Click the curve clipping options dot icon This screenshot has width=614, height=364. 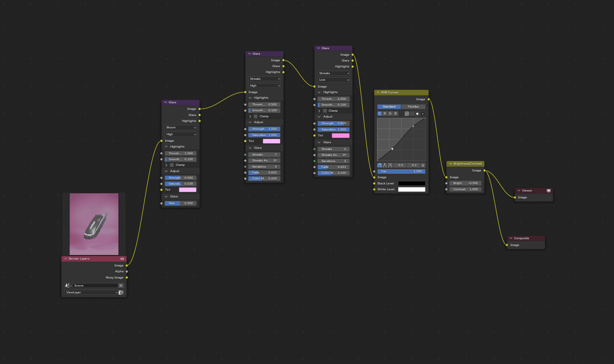click(x=417, y=114)
